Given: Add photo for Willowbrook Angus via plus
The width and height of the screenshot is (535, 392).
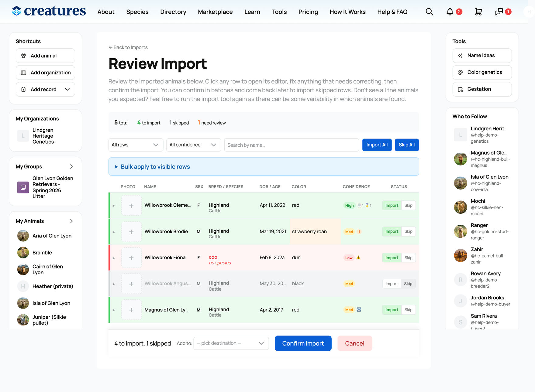Looking at the screenshot, I should (131, 284).
